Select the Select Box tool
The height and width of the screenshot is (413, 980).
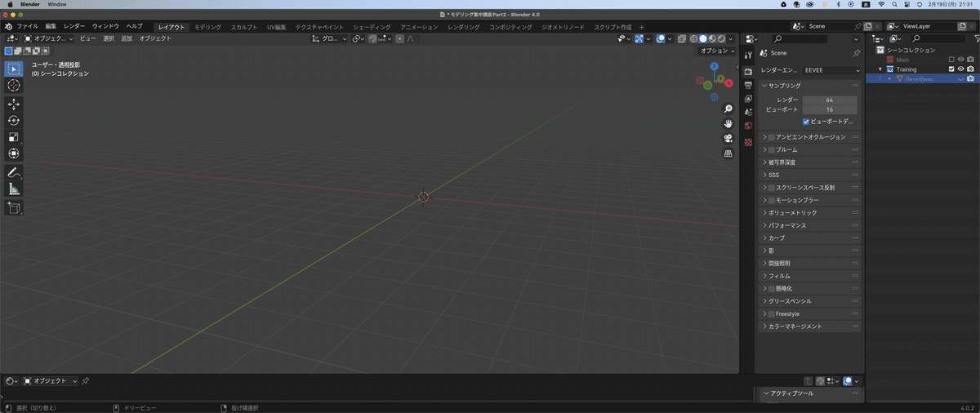tap(14, 69)
